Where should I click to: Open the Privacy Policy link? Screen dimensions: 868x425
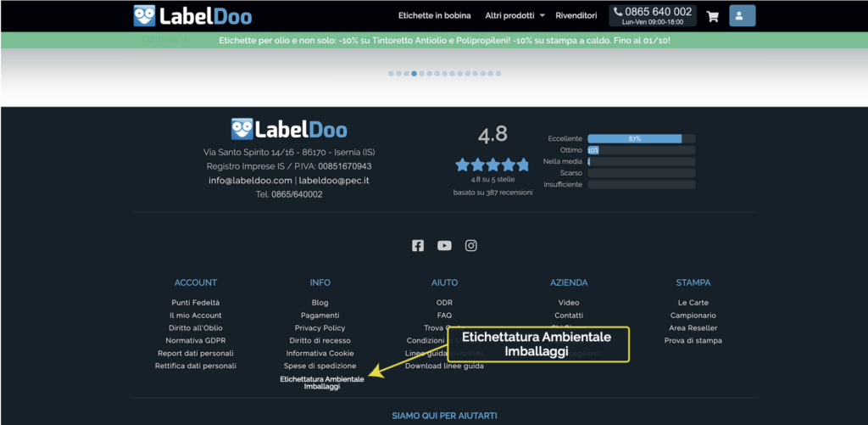320,328
